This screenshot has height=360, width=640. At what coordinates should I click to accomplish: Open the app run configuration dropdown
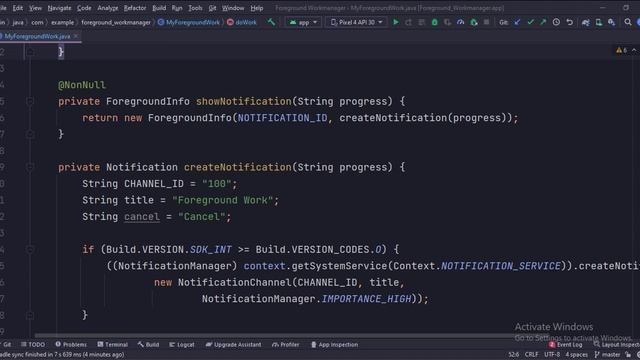[303, 22]
